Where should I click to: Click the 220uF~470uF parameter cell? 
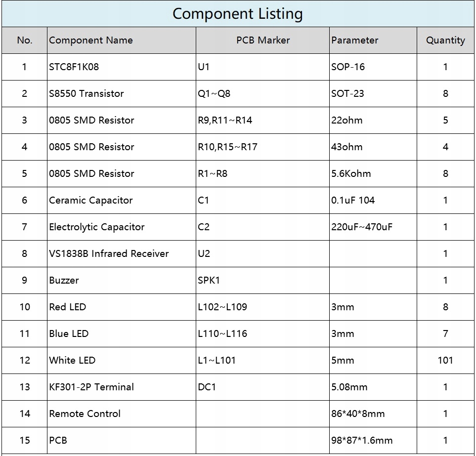[x=362, y=227]
